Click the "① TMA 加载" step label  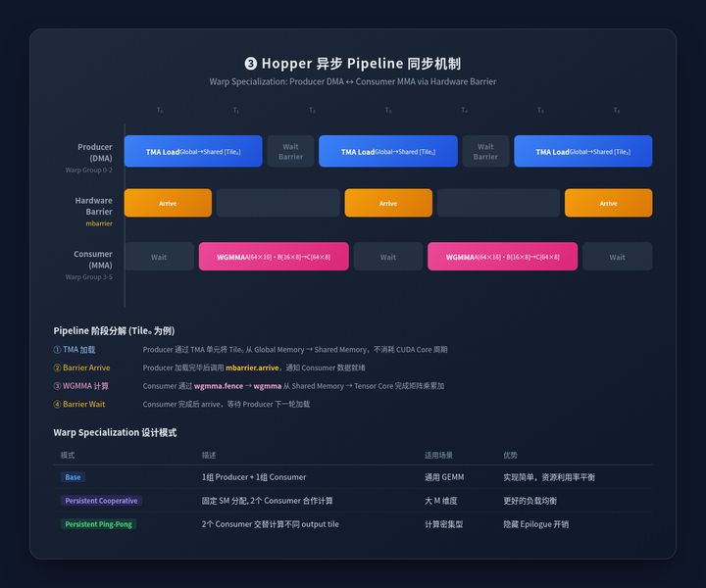[75, 350]
